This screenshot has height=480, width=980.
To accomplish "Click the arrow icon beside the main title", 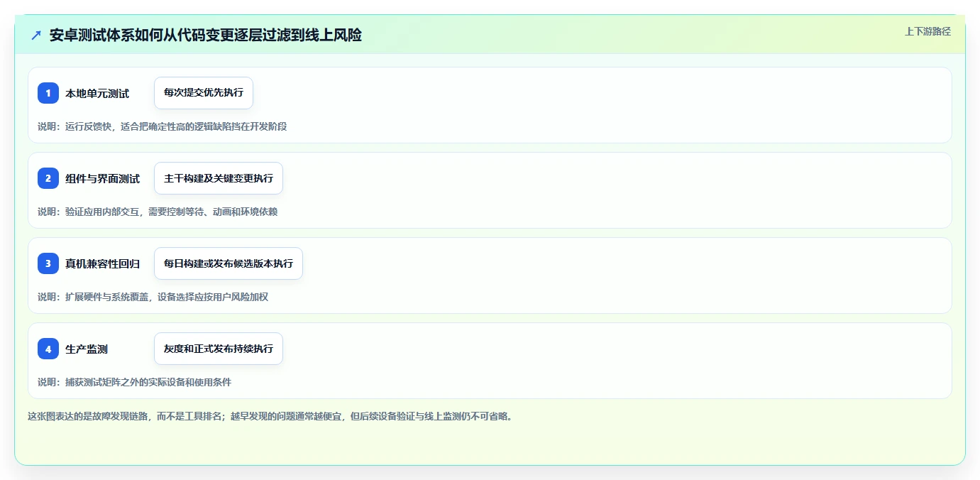I will (36, 36).
